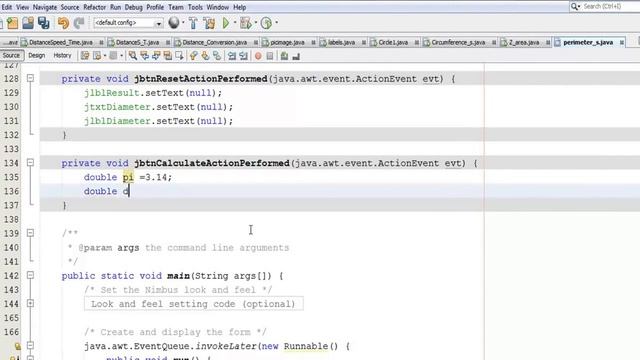Open the Debug menu

pos(133,7)
